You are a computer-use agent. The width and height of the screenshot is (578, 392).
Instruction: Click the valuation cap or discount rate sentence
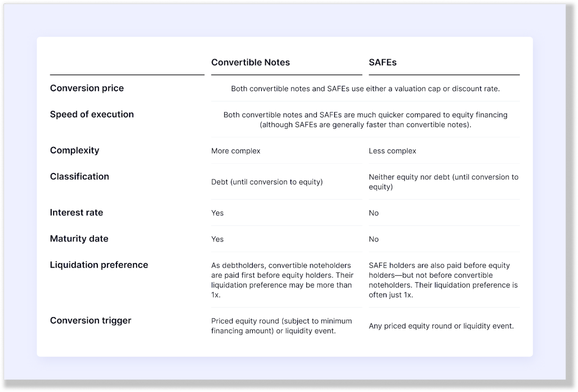365,89
